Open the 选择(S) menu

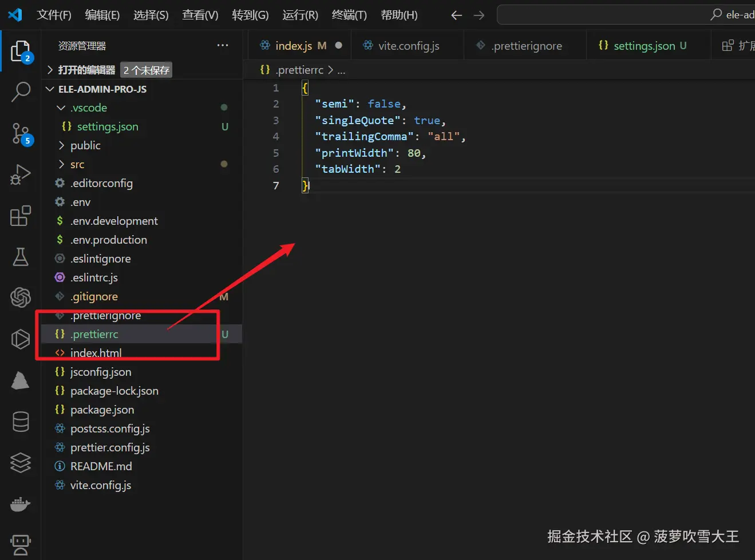151,15
